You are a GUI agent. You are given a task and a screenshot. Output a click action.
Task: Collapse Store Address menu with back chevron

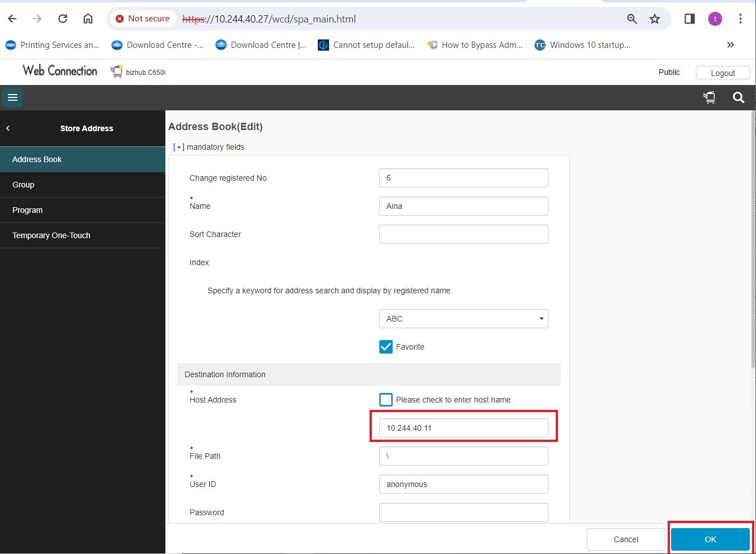[x=8, y=128]
